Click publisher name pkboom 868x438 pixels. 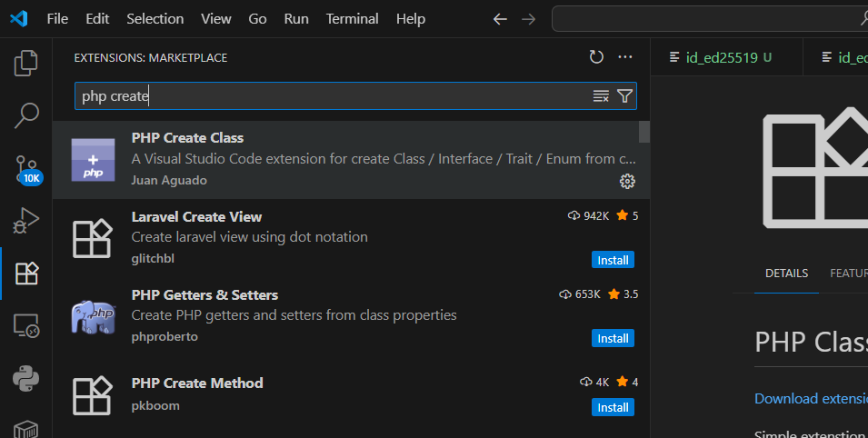coord(155,406)
